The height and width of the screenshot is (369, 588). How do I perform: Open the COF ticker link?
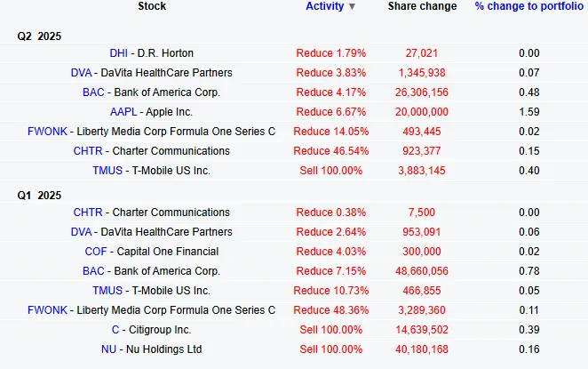96,252
